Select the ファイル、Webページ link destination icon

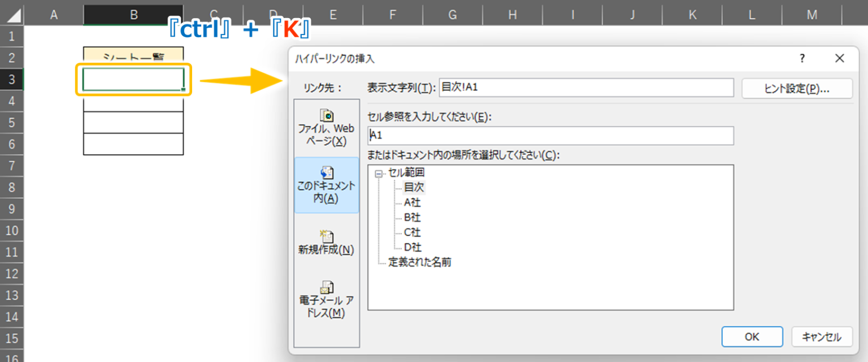point(327,116)
